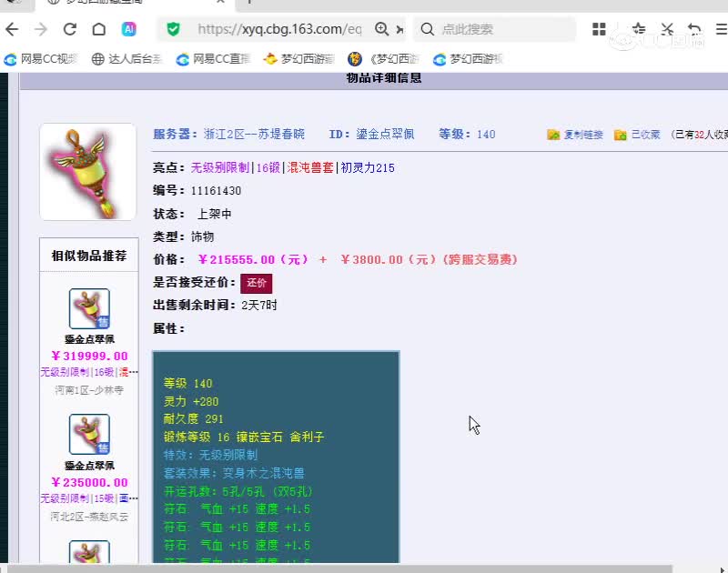Screen dimensions: 728x573
Task: Click the ¥235000.00 similar item price
Action: pos(89,483)
